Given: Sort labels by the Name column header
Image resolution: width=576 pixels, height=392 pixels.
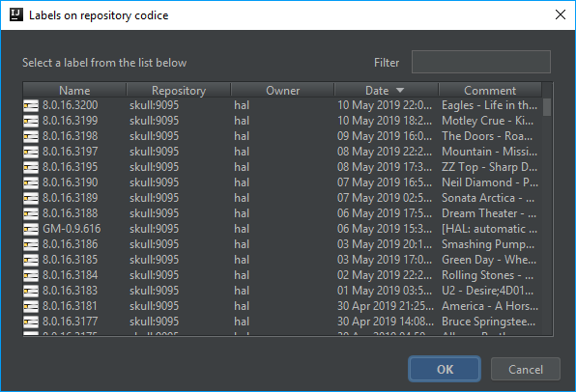Looking at the screenshot, I should [74, 91].
